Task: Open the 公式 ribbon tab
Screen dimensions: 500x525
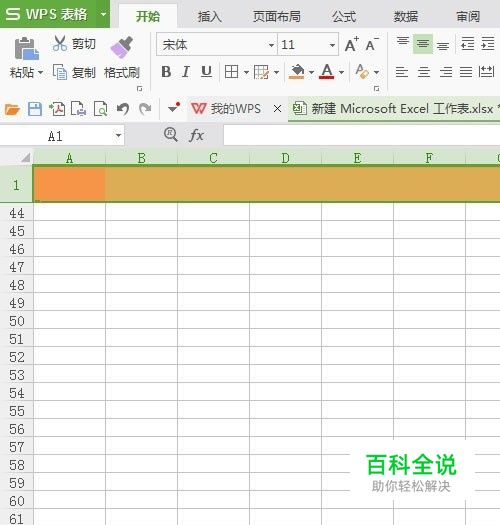Action: 344,16
